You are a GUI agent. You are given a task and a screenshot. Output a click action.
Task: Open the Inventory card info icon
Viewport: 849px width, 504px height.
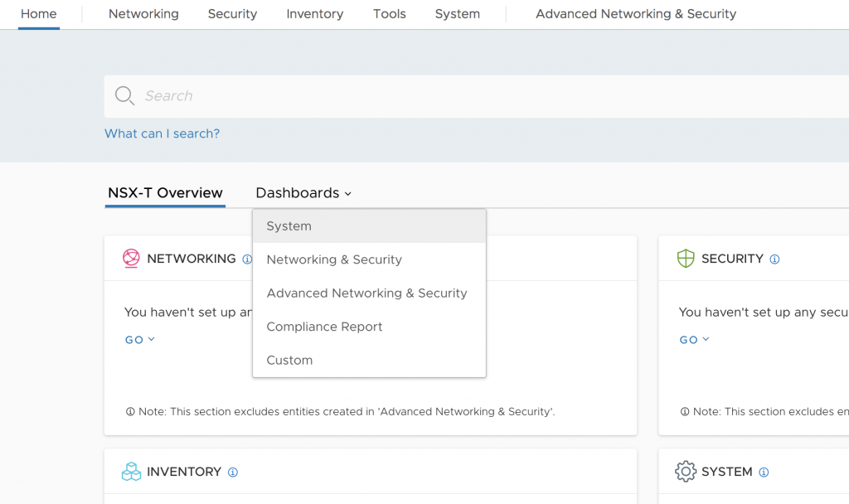tap(233, 472)
